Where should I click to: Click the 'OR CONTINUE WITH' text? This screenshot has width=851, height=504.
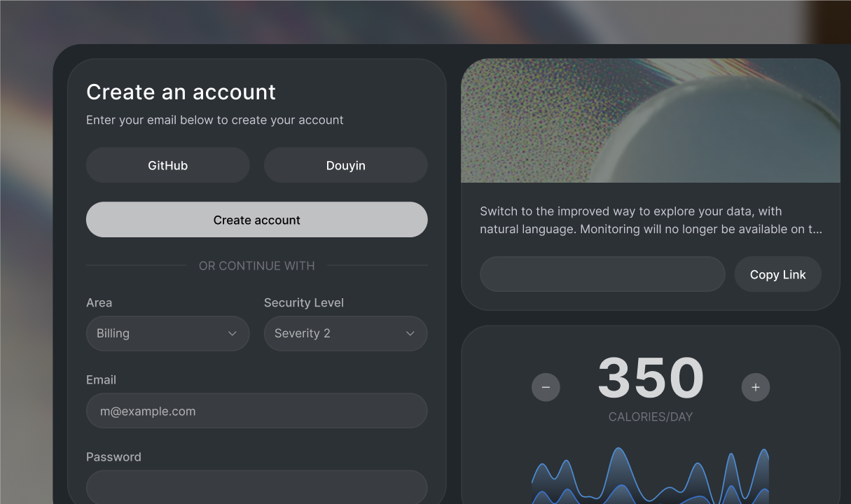pos(257,266)
